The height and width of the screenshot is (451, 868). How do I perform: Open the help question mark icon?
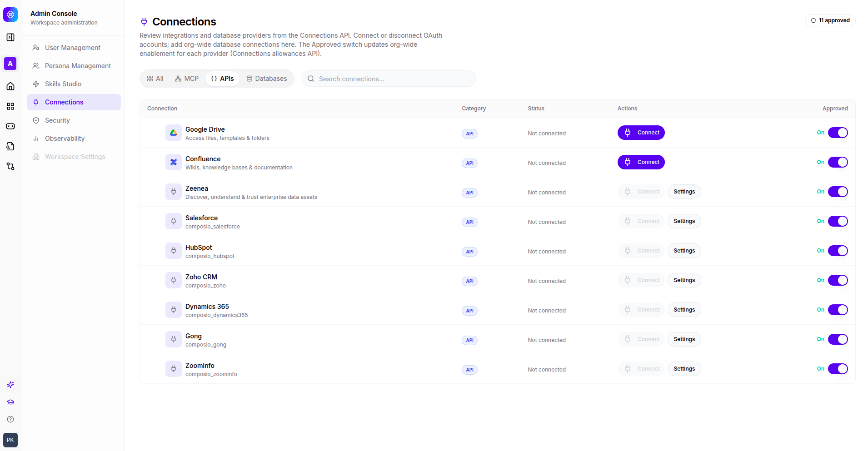(x=10, y=419)
